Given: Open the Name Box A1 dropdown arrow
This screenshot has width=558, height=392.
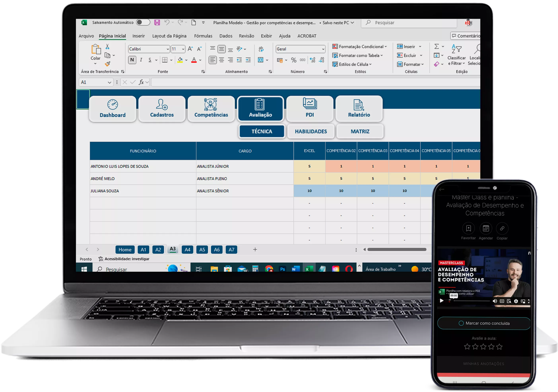Looking at the screenshot, I should 109,82.
